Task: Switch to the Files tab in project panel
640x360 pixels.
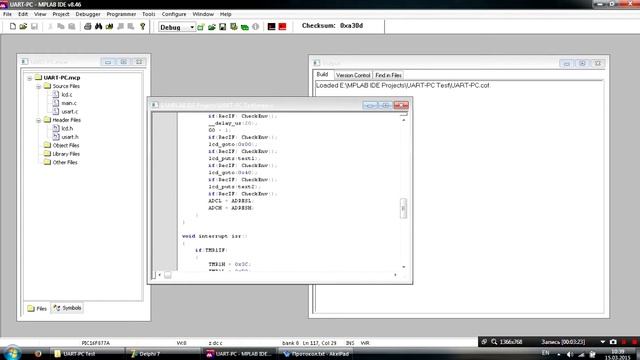Action: (x=37, y=309)
